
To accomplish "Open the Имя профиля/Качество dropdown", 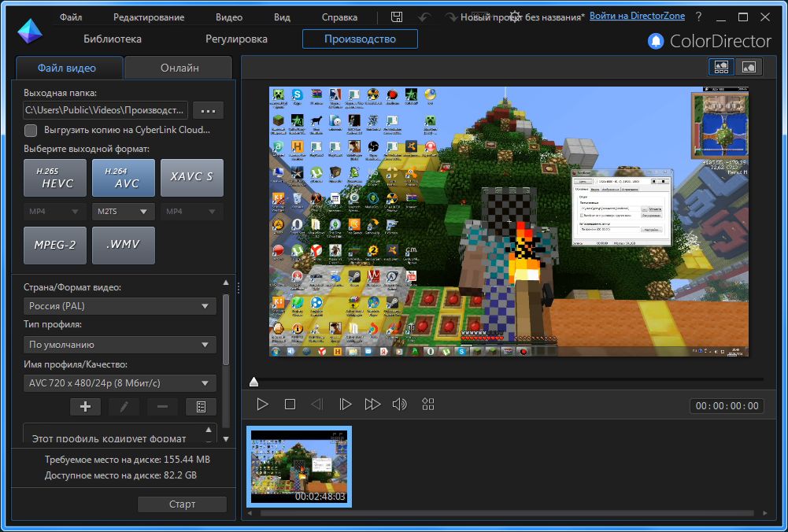I will click(x=119, y=382).
